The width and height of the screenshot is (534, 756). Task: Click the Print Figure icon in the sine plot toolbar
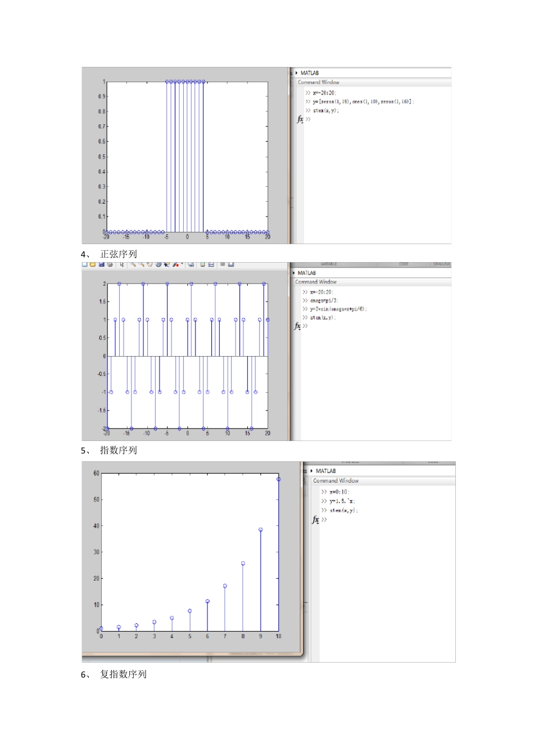(x=110, y=264)
